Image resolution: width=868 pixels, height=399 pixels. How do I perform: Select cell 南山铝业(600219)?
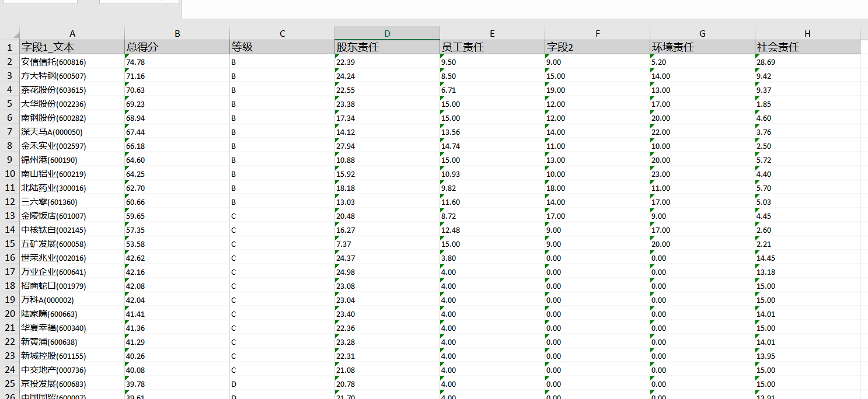point(72,173)
